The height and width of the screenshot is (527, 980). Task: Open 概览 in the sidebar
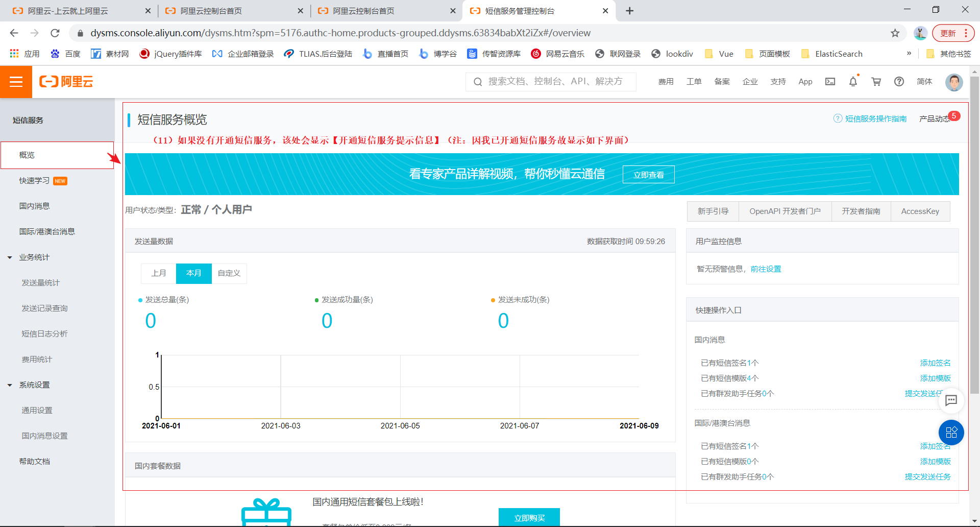click(57, 155)
